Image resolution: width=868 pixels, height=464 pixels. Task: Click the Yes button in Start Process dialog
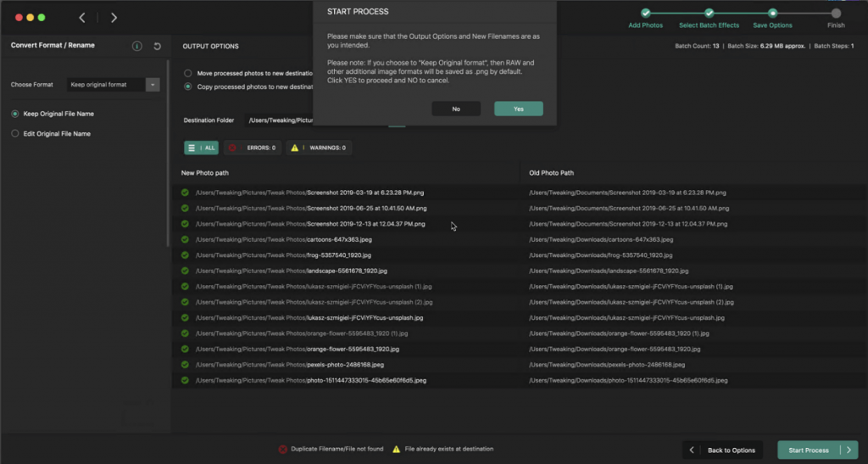[x=518, y=109]
